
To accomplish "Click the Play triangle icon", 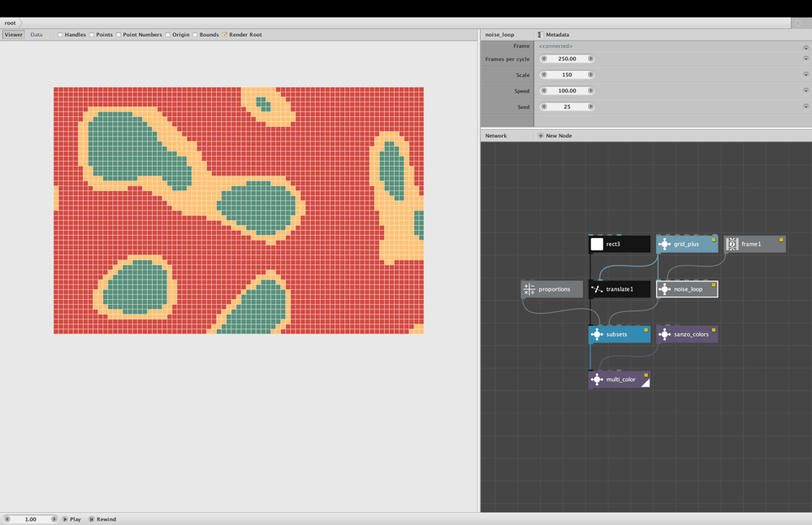I will 65,518.
